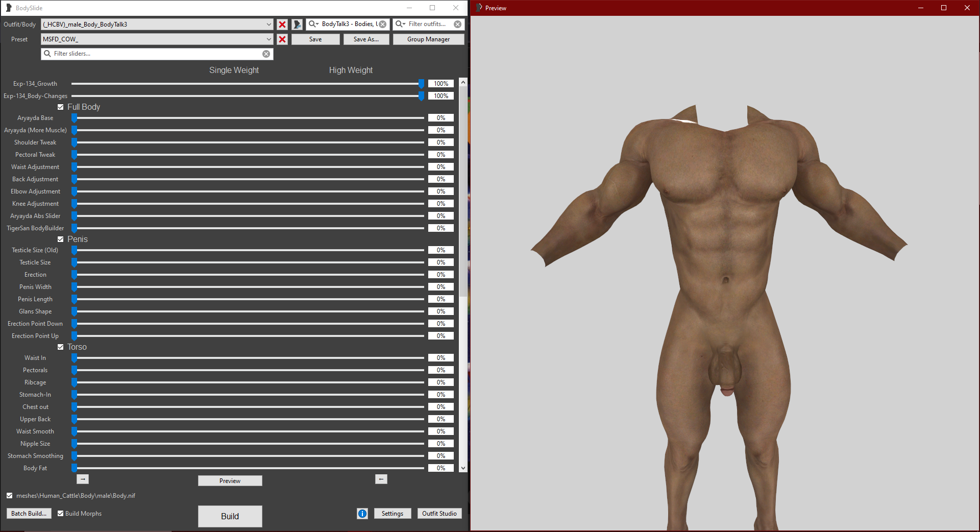
Task: Click the Preview button below the sliders
Action: (x=230, y=481)
